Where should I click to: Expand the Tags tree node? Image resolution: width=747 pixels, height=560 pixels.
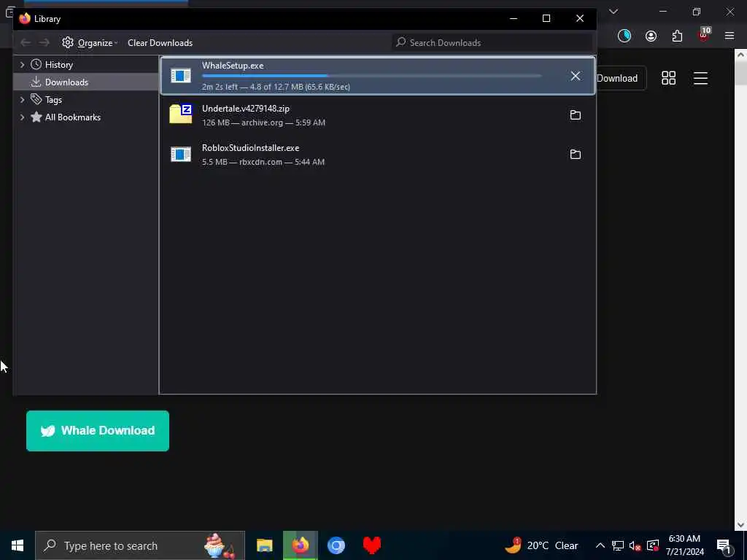pos(22,99)
